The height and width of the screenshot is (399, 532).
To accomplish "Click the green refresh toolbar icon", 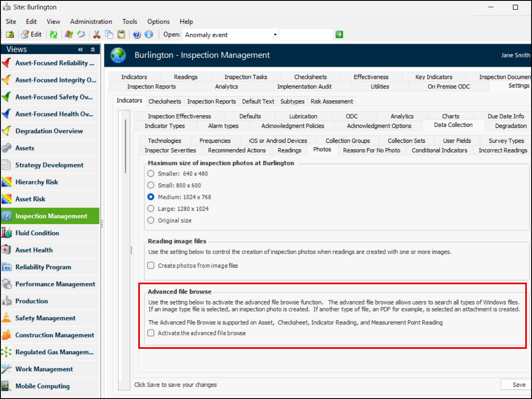I will click(54, 34).
